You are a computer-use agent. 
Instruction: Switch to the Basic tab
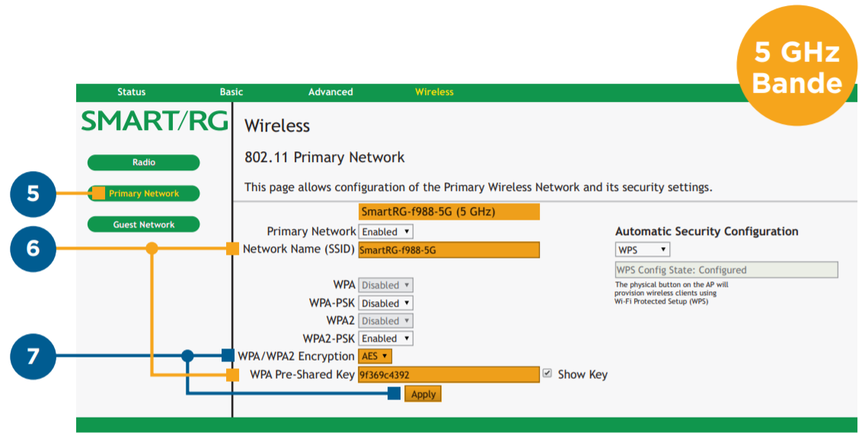point(231,92)
